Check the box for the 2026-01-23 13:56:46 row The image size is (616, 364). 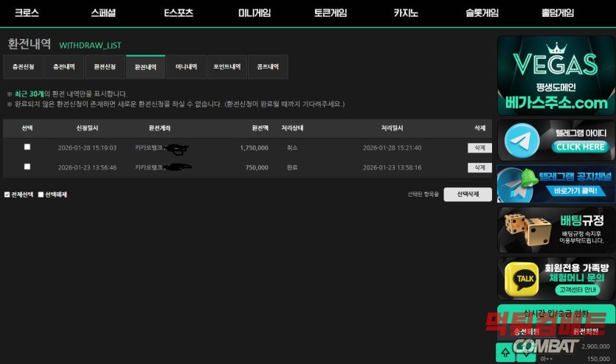[27, 167]
